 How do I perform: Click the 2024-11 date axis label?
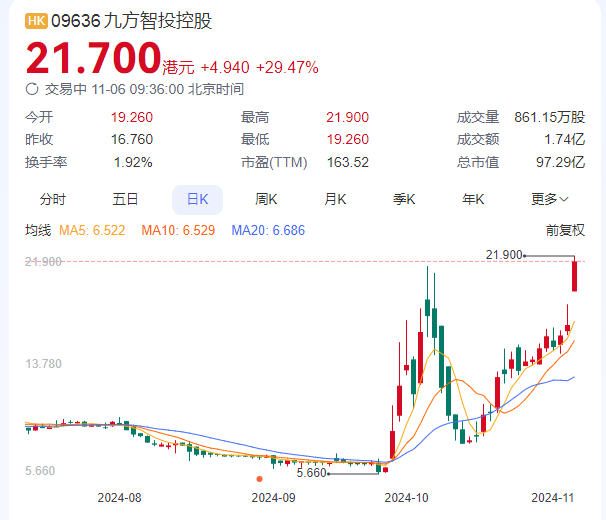coord(553,498)
